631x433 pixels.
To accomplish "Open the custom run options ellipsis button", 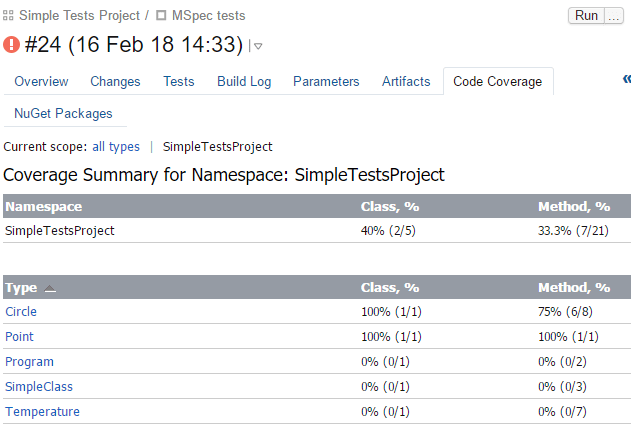I will coord(614,16).
